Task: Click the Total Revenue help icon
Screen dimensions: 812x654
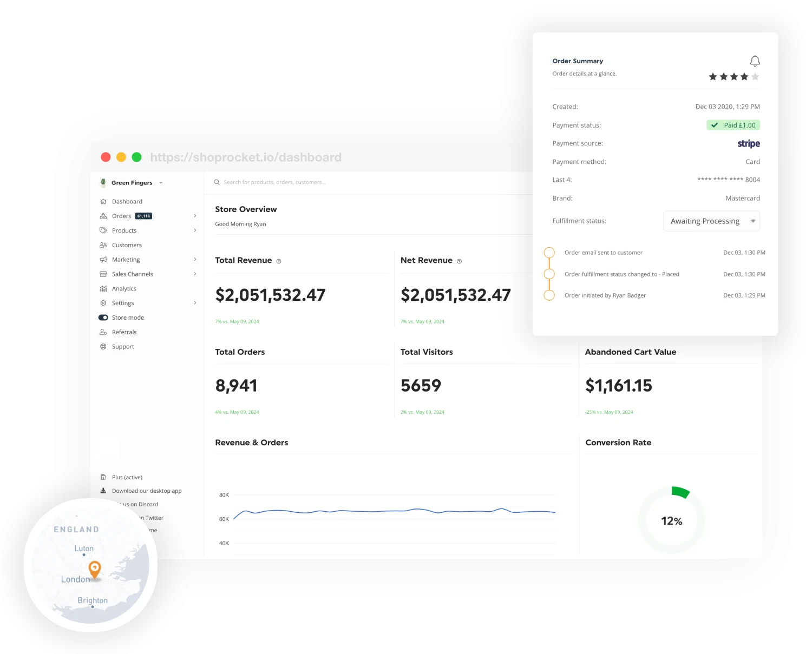Action: 279,261
